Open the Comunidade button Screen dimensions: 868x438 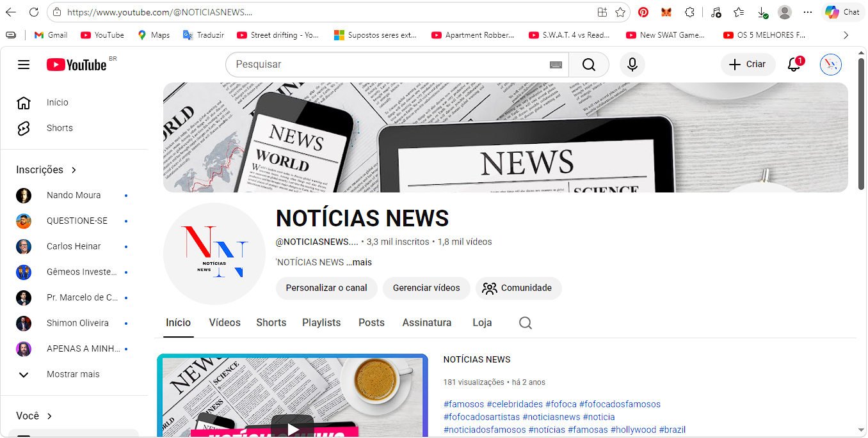pyautogui.click(x=518, y=288)
